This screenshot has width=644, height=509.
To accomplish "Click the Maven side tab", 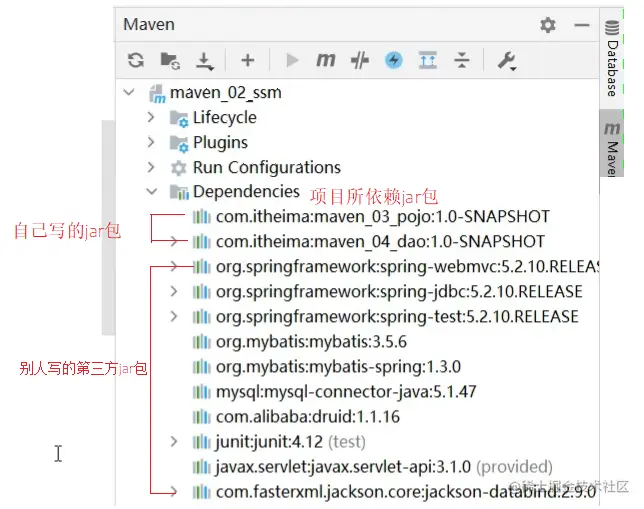I will (612, 145).
